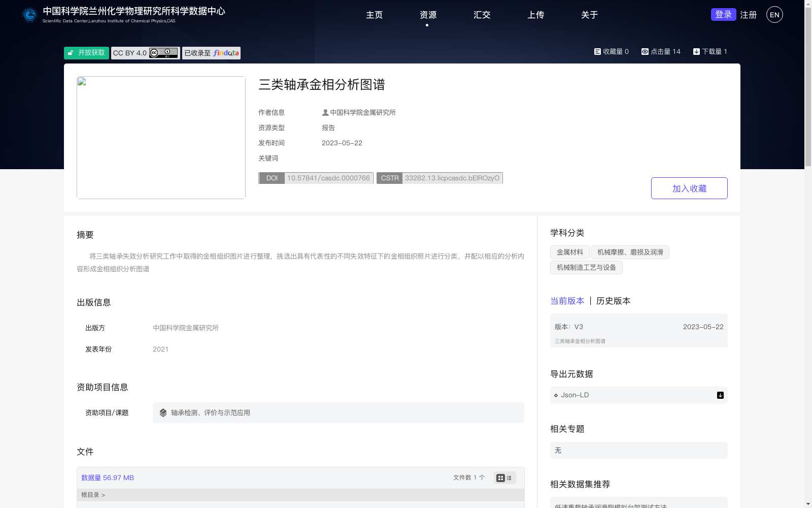Click the 报告 resource type value
This screenshot has height=508, width=812.
coord(328,128)
